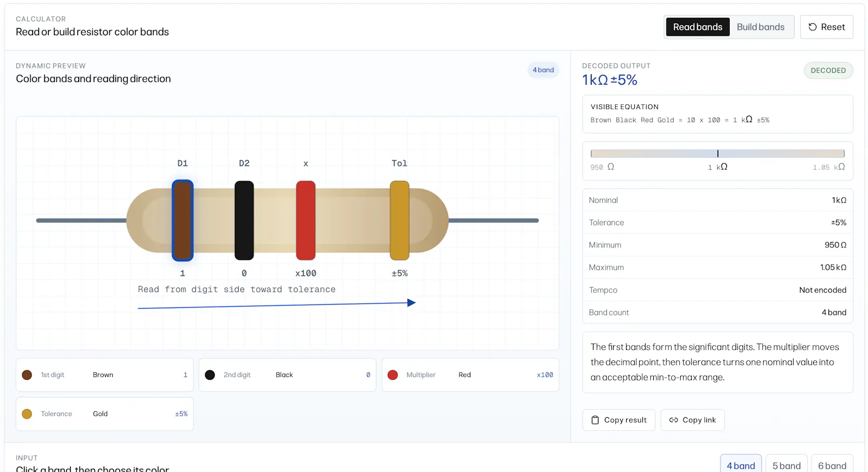This screenshot has height=472, width=868.
Task: Click the tolerance range bar marker
Action: tap(718, 154)
